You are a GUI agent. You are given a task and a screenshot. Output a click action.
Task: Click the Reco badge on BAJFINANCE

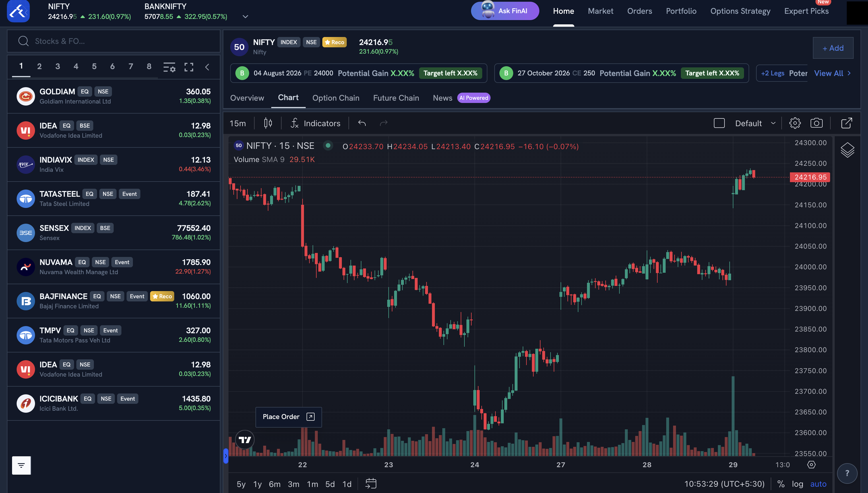coord(162,296)
